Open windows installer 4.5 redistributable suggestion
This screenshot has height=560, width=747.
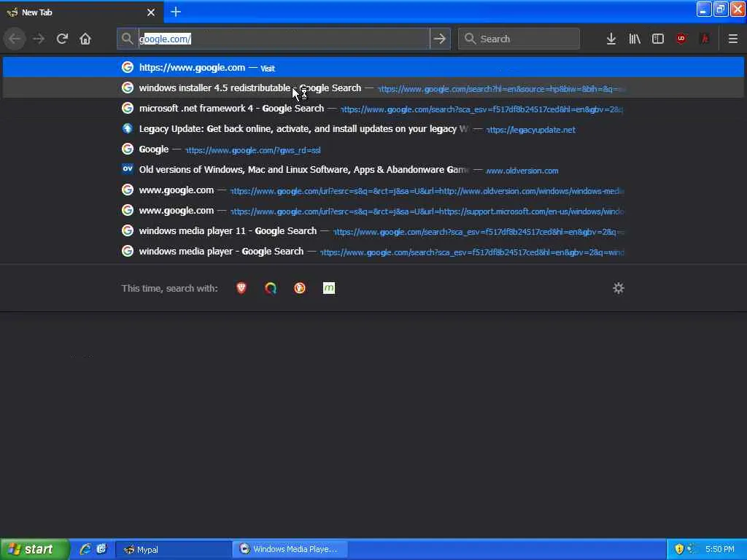pyautogui.click(x=373, y=88)
